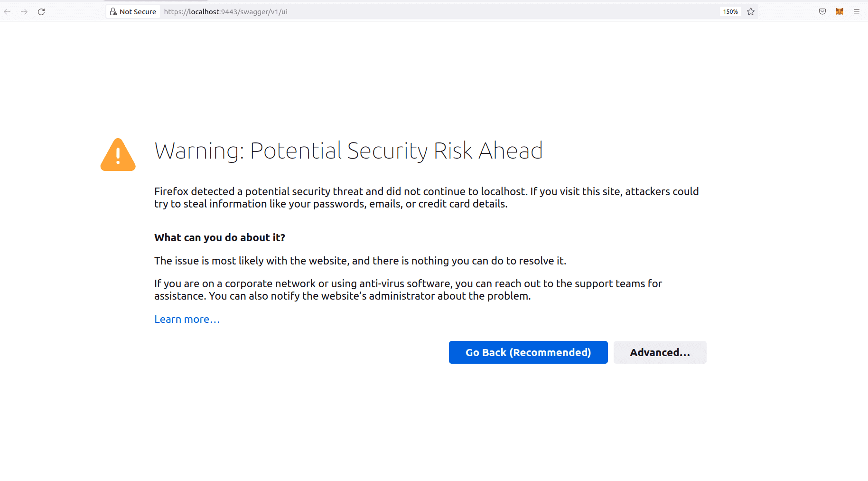Reset the 150% zoom indicator
This screenshot has height=481, width=868.
point(729,11)
